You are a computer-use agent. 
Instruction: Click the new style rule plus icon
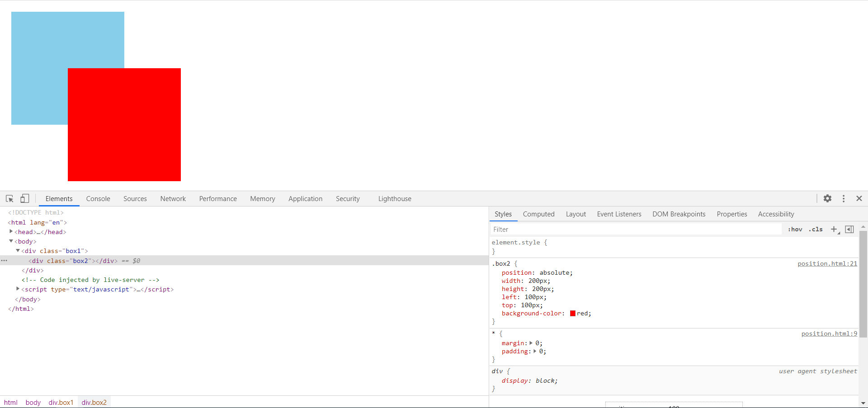[x=834, y=230]
